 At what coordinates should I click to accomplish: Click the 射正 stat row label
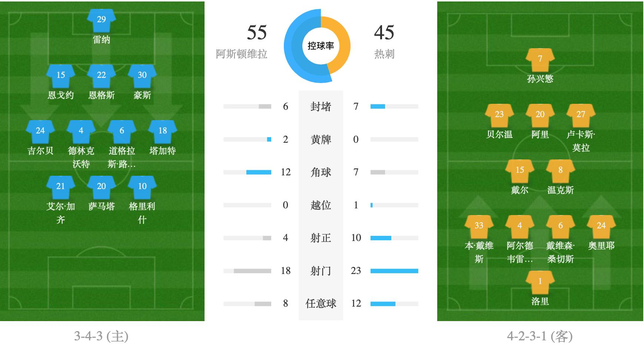coord(321,238)
